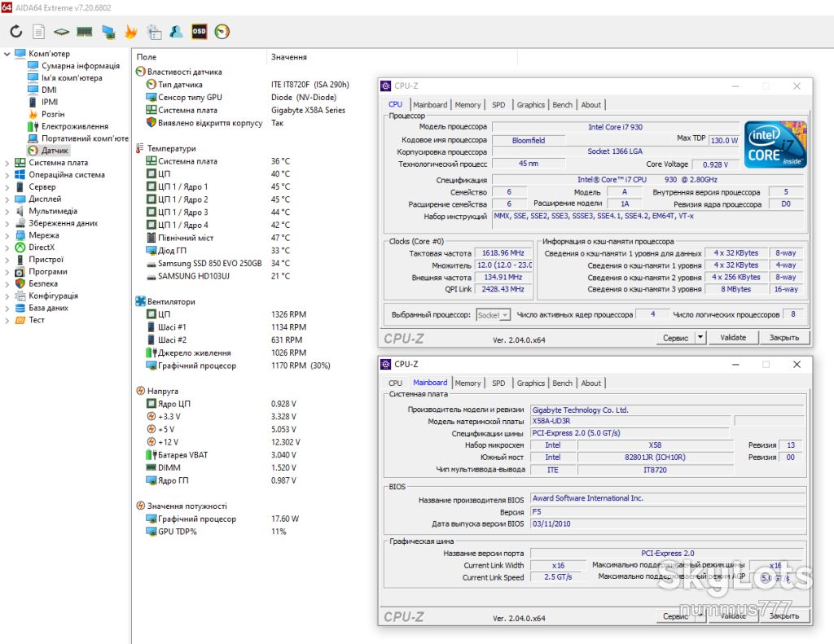Viewport: 834px width, 644px height.
Task: Expand the Мультимедіа tree node
Action: [7, 211]
